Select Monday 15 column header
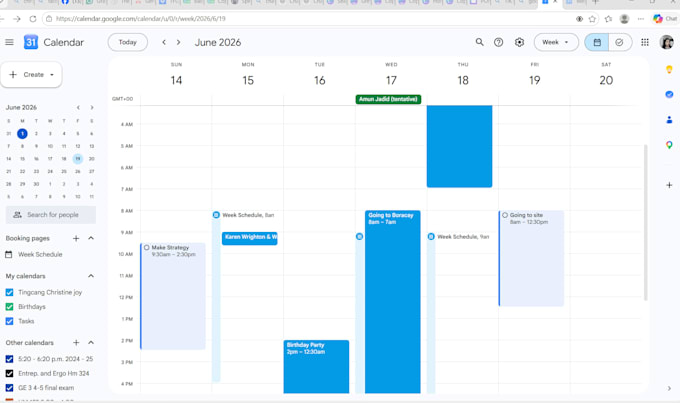 click(248, 80)
